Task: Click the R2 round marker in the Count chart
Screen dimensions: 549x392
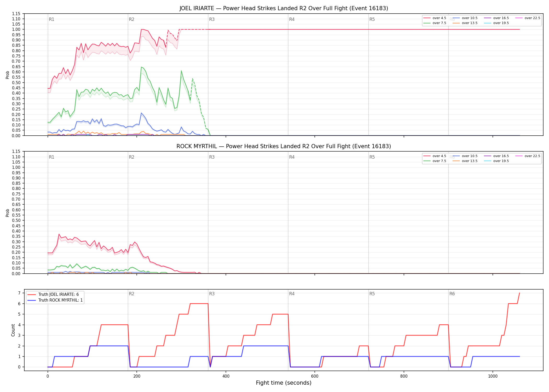Action: pyautogui.click(x=131, y=294)
